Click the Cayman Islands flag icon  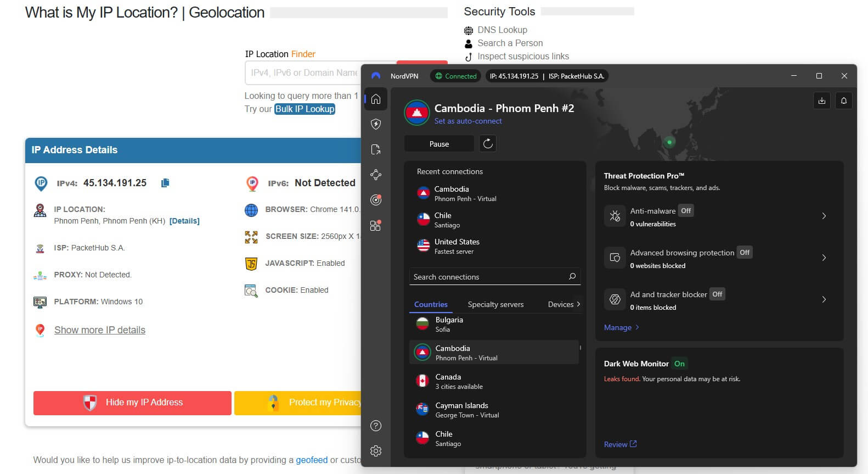click(x=422, y=410)
